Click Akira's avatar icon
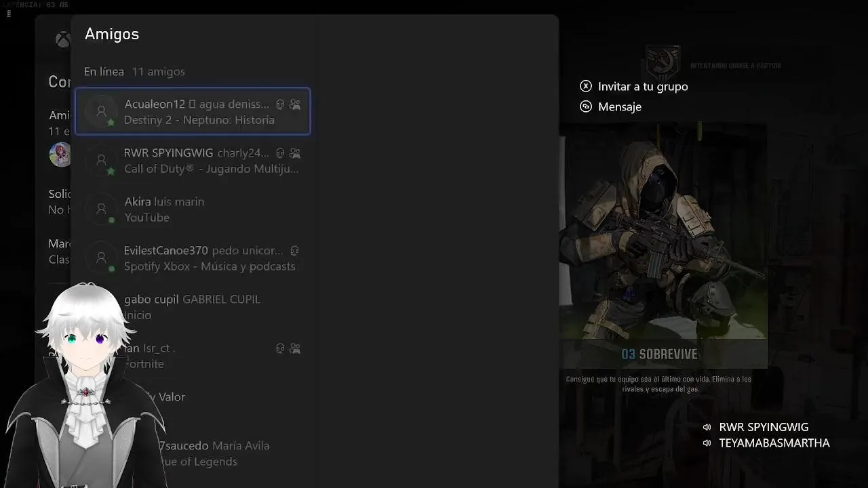Screen dimensions: 868x488 [101, 209]
